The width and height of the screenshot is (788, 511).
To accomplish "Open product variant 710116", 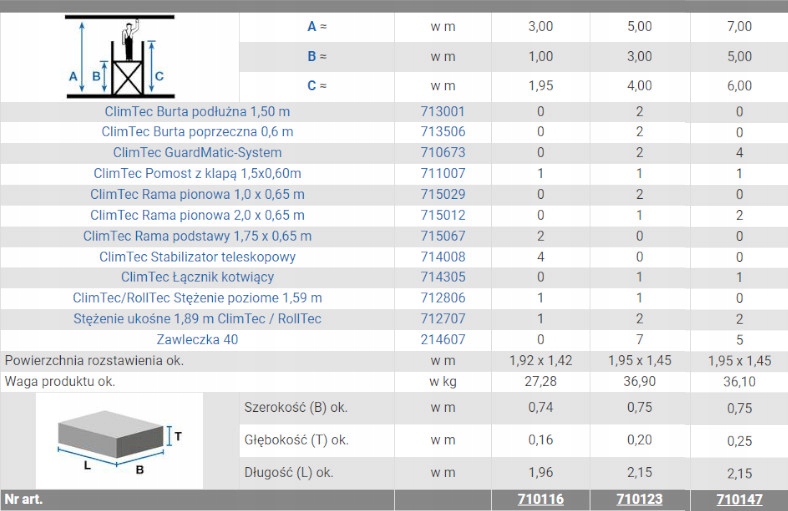I will 541,499.
